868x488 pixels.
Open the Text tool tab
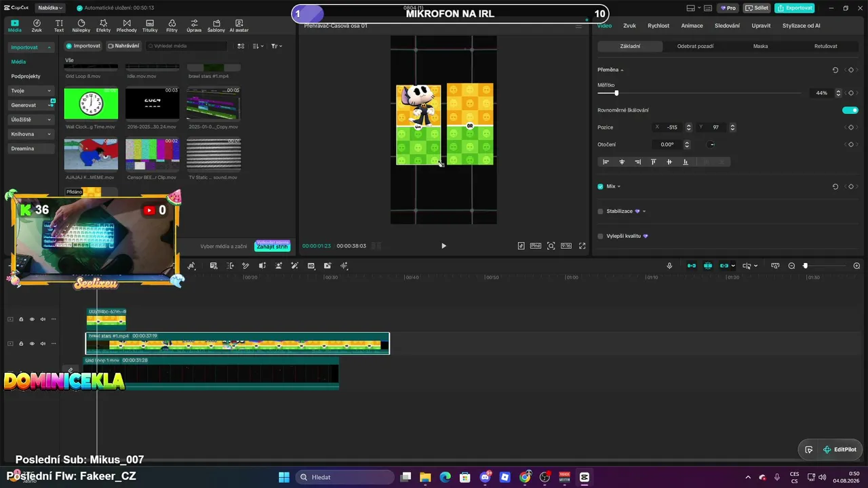click(x=59, y=26)
